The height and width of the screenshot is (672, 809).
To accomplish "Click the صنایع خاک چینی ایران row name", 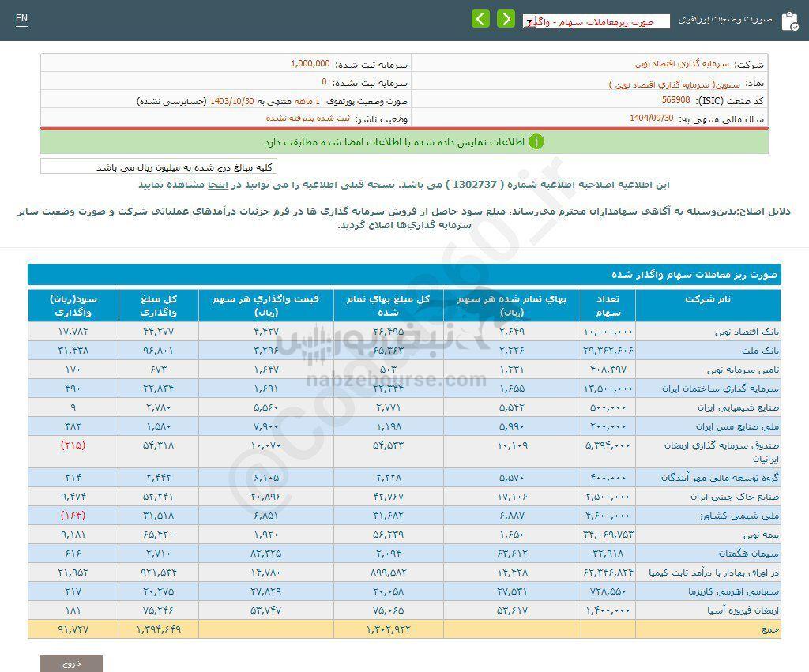I will pos(735,497).
